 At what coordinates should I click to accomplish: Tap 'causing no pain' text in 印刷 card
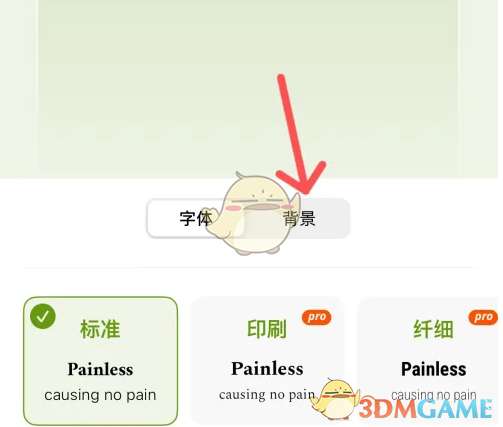pos(267,395)
